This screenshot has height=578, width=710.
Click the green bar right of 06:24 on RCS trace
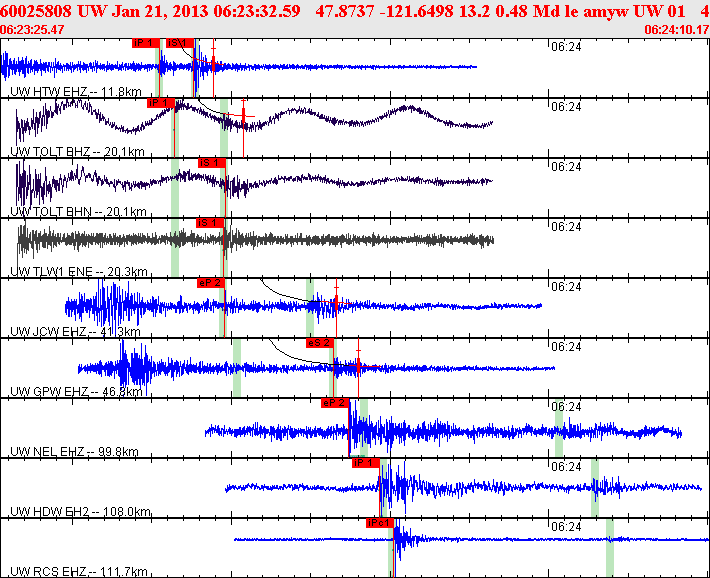coord(610,548)
